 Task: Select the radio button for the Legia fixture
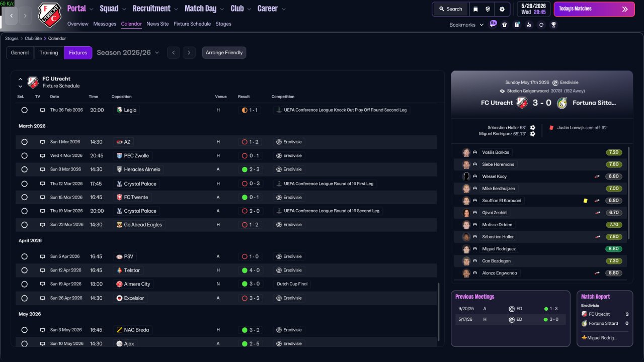[x=24, y=110]
